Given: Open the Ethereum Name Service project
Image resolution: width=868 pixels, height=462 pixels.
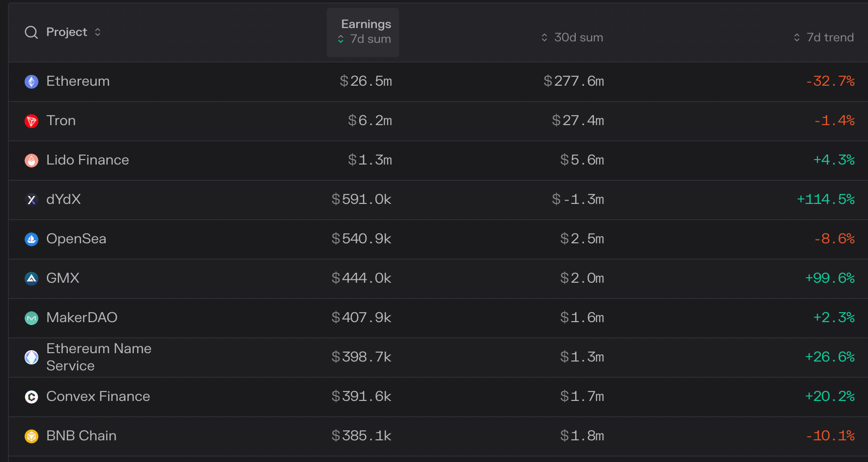Looking at the screenshot, I should click(x=99, y=357).
